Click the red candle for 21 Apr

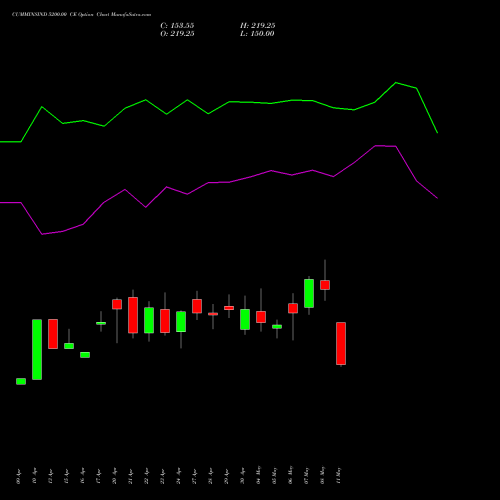pos(133,315)
